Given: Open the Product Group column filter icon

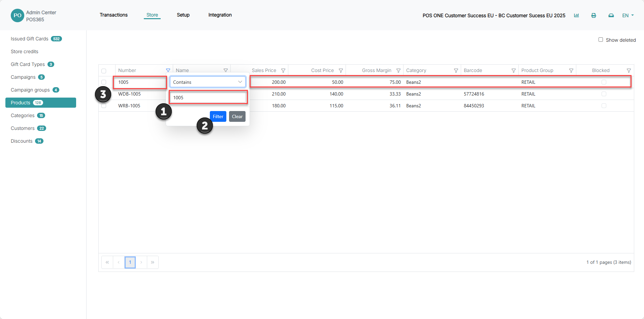Looking at the screenshot, I should point(571,70).
